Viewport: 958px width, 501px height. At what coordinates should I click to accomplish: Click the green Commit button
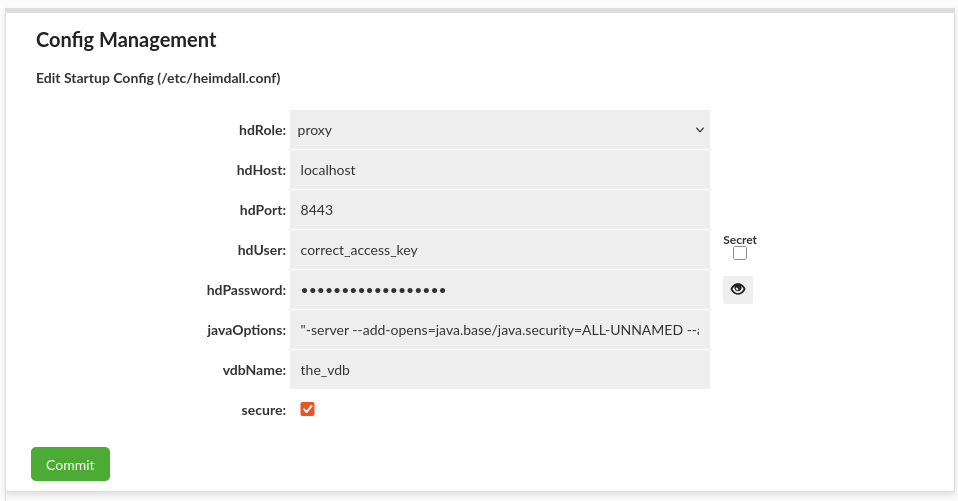coord(70,464)
